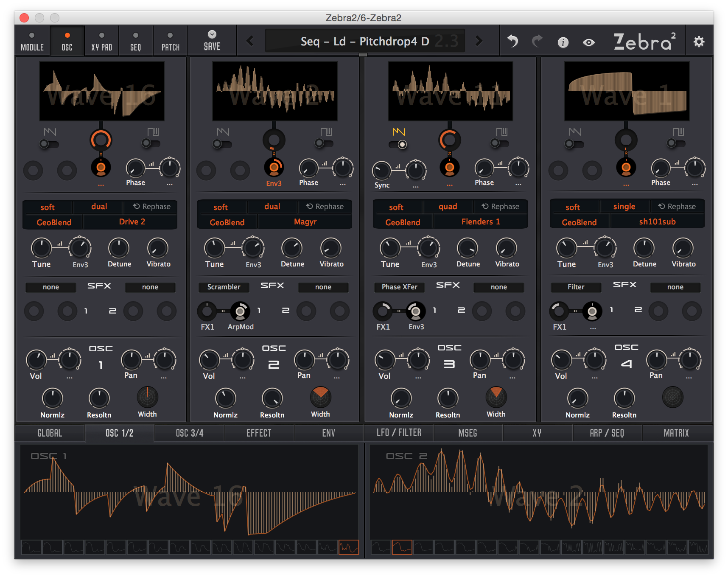
Task: Click the redo arrow icon
Action: [538, 41]
